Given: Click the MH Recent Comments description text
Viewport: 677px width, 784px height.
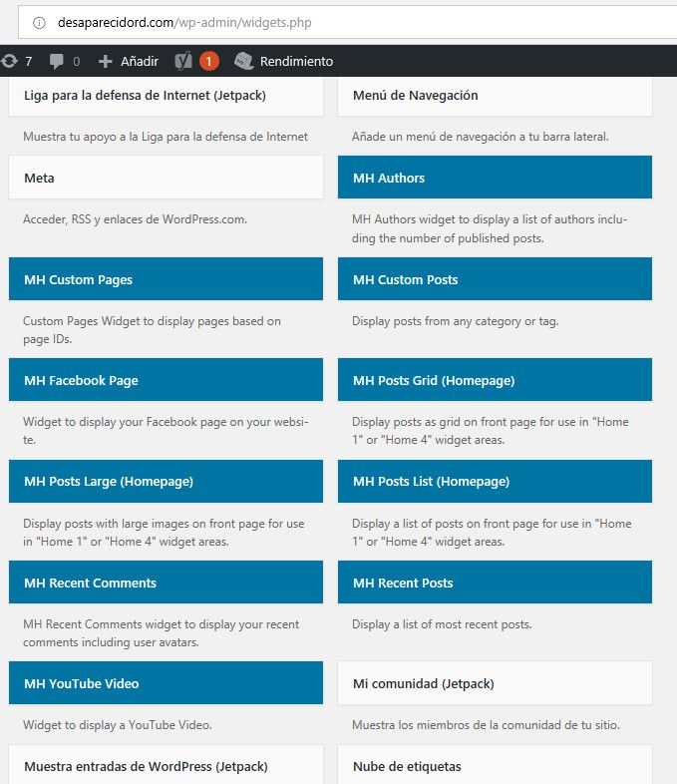Looking at the screenshot, I should coord(161,633).
